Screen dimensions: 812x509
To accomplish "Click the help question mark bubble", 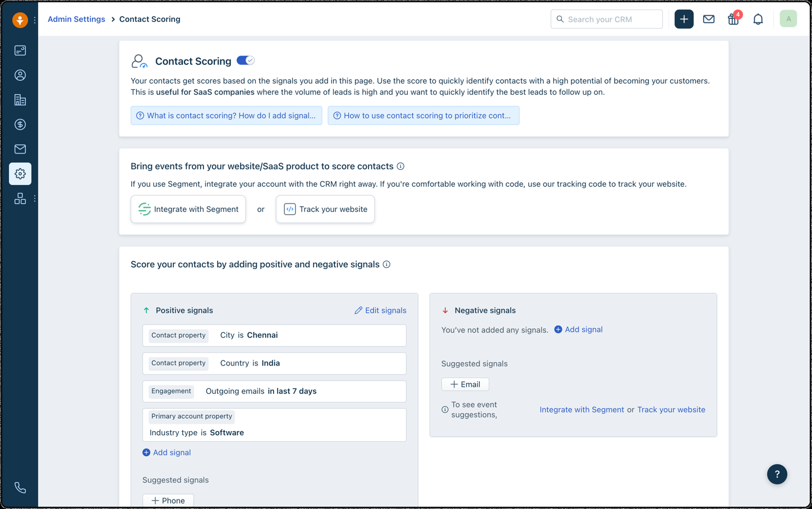I will pos(777,474).
